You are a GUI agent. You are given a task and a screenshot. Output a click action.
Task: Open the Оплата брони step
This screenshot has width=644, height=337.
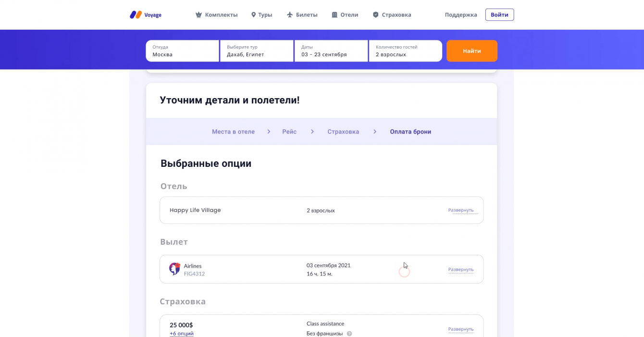coord(410,132)
